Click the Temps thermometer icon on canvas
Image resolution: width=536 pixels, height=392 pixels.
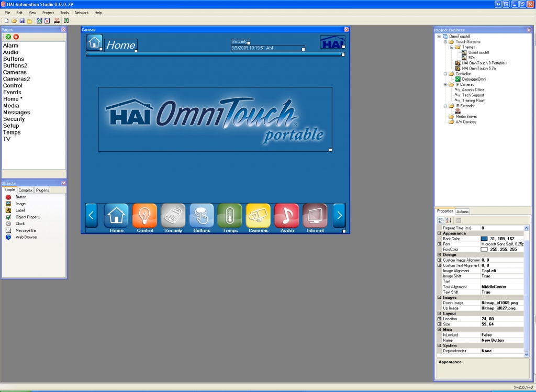click(x=230, y=216)
